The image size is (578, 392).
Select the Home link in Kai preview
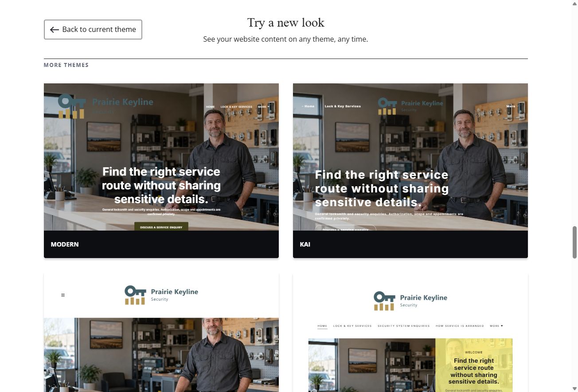[x=309, y=106]
